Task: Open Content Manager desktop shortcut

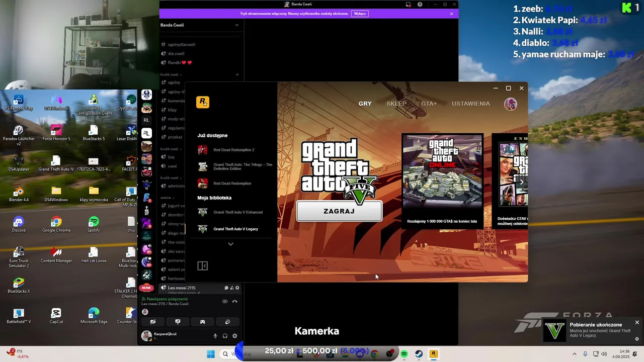Action: [56, 255]
